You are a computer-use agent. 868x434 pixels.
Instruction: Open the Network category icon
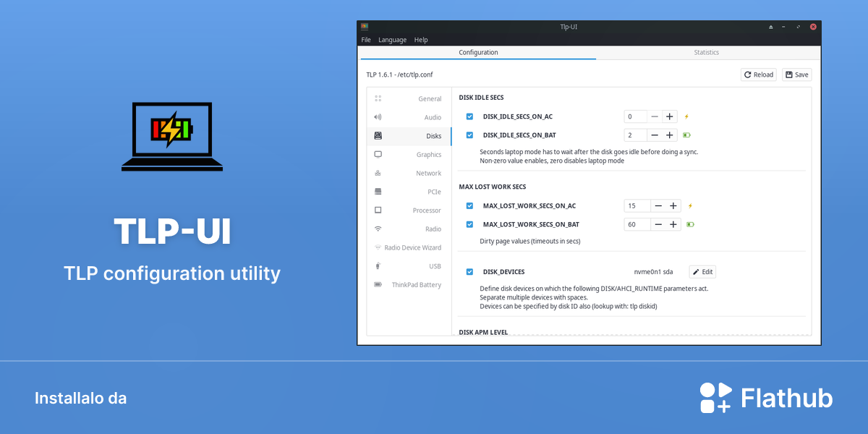378,173
